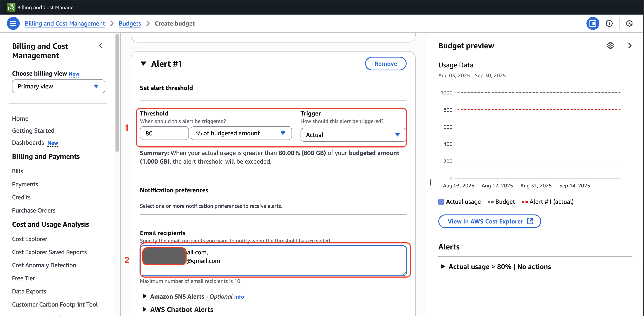Open the hamburger navigation menu

coord(13,23)
